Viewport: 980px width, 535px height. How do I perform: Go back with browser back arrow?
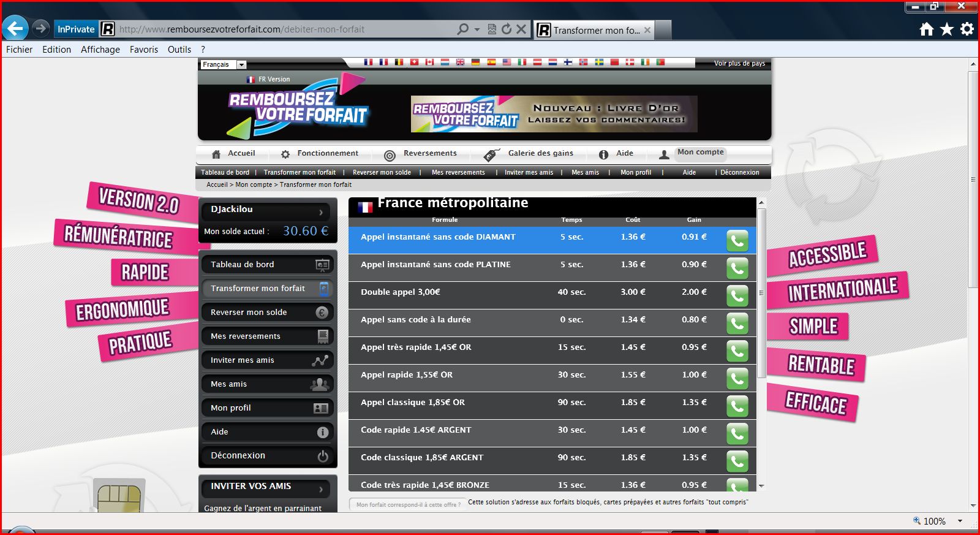[x=16, y=28]
